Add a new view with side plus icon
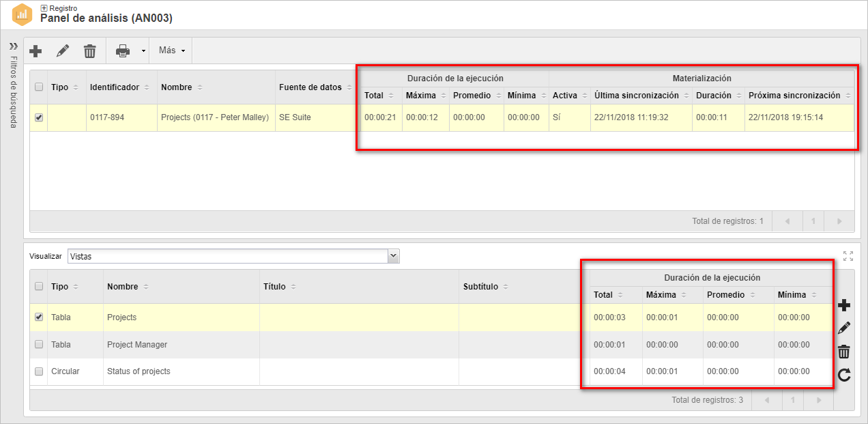This screenshot has width=868, height=424. (x=844, y=305)
